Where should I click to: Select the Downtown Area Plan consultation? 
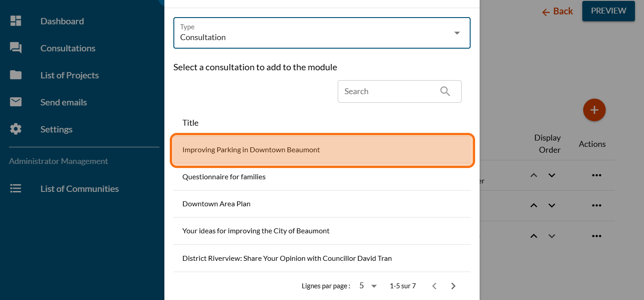[216, 204]
